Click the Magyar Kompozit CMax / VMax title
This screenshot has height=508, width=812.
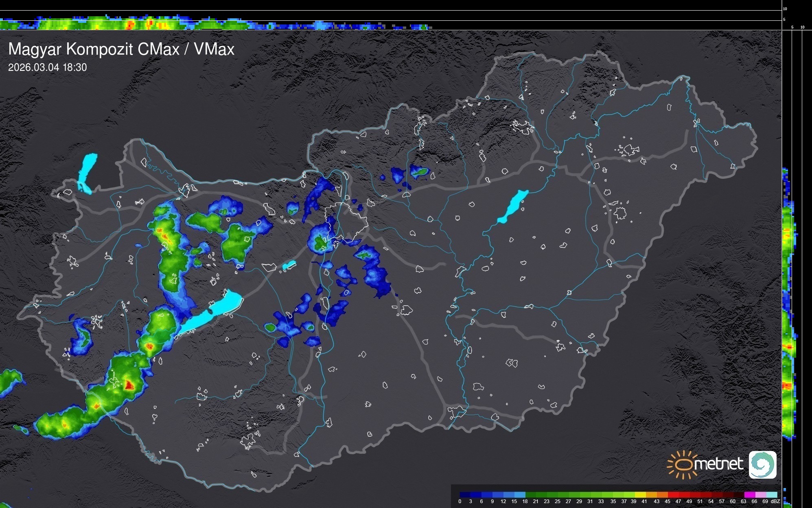(x=121, y=49)
